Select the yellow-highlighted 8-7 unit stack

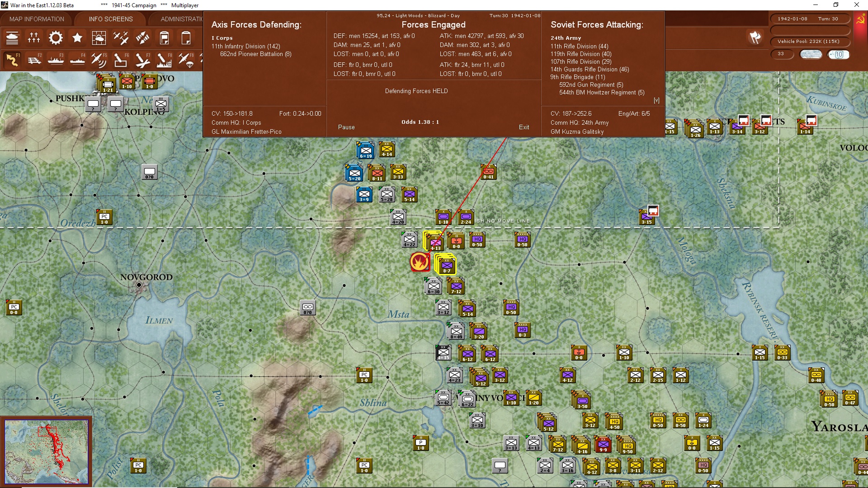tap(446, 264)
